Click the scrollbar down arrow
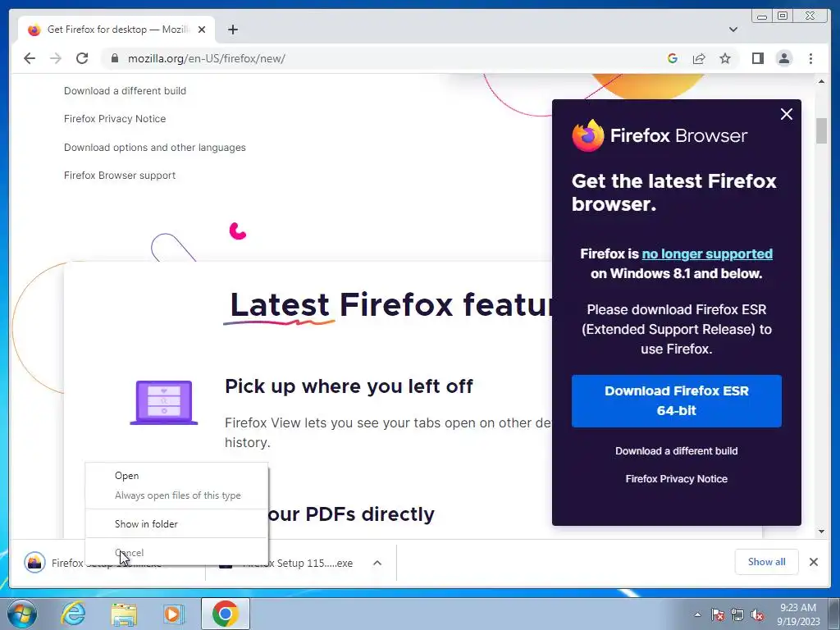This screenshot has width=840, height=630. 822,532
